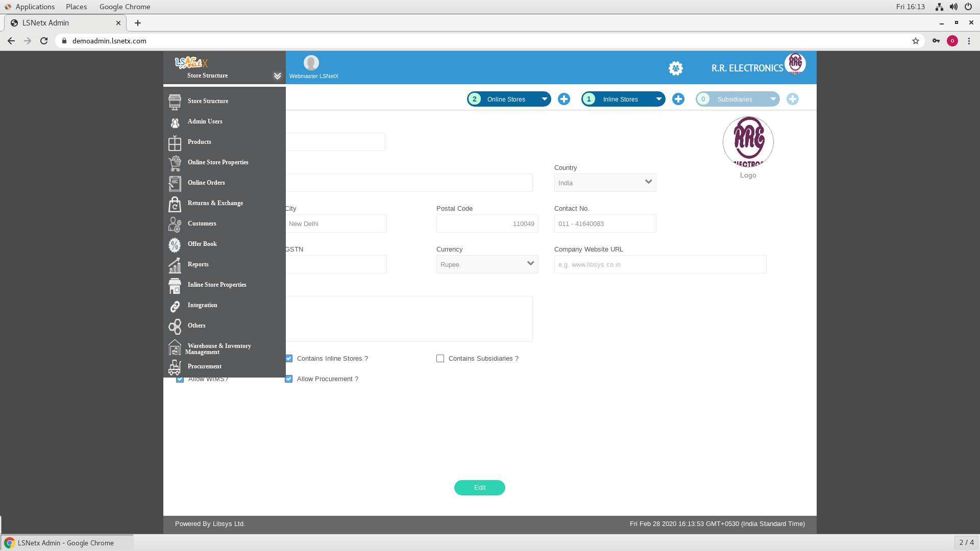
Task: Open the Offer Book menu item
Action: click(x=202, y=244)
